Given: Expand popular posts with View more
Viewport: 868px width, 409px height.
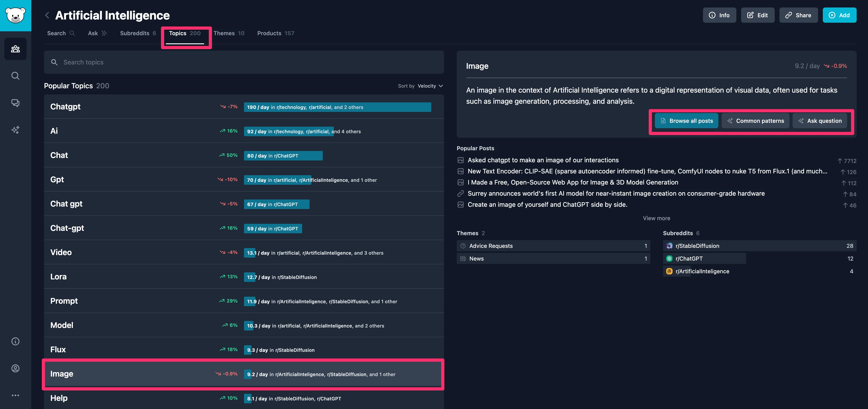Looking at the screenshot, I should click(x=656, y=218).
